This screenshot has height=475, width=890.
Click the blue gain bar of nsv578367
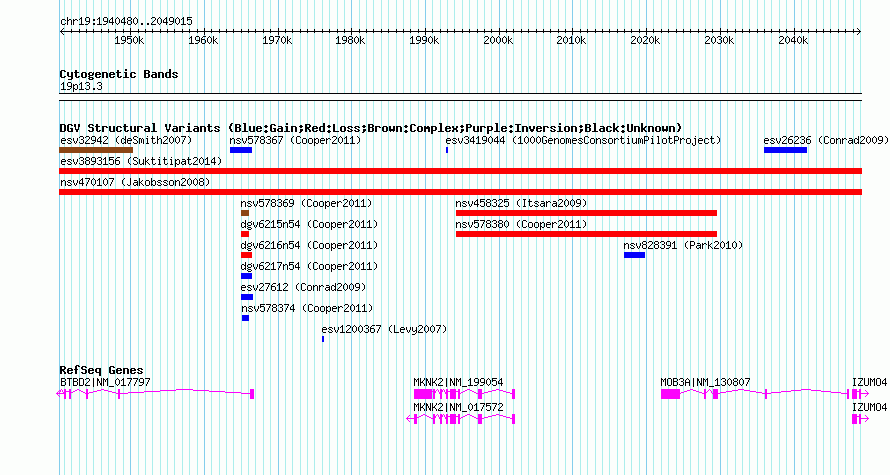pyautogui.click(x=241, y=150)
